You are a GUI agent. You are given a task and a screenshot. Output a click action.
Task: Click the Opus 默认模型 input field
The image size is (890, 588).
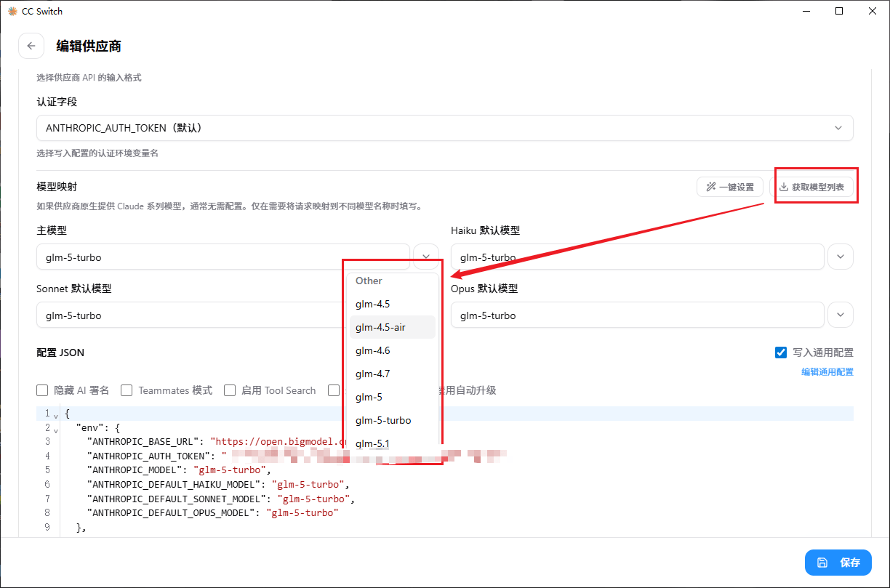(x=638, y=315)
